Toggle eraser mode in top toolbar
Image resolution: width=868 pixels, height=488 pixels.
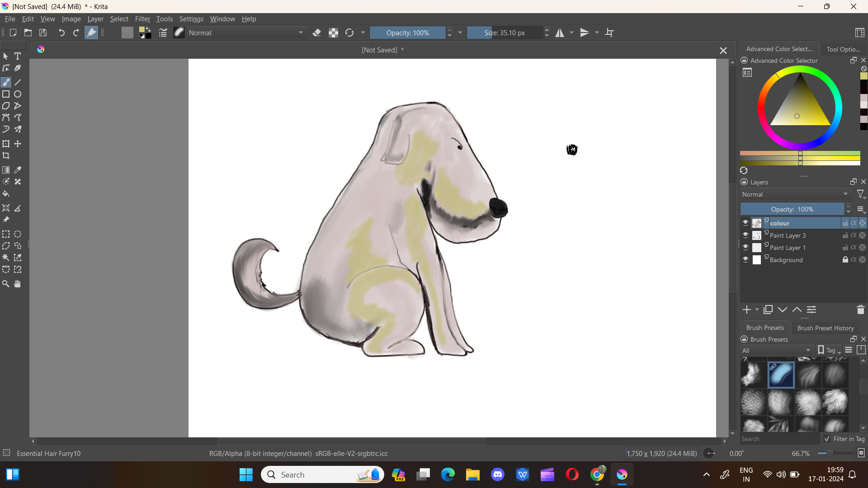(x=317, y=33)
